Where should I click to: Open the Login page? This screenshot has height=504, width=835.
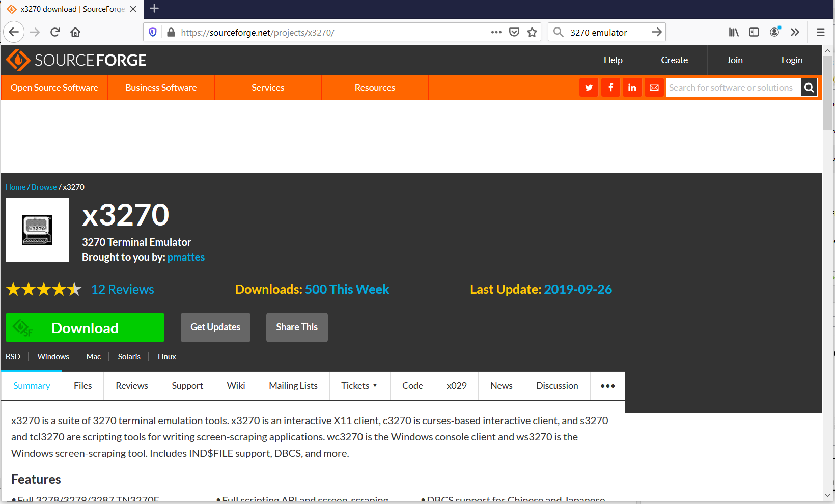(792, 60)
